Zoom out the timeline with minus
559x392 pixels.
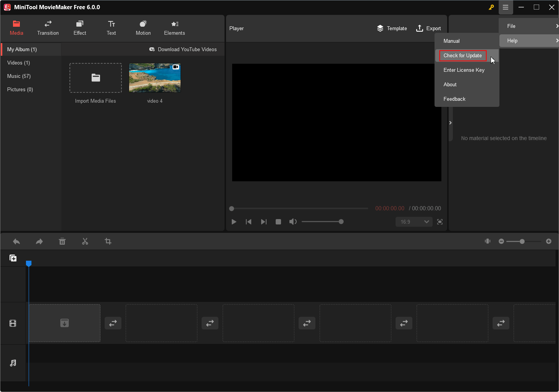pyautogui.click(x=501, y=241)
